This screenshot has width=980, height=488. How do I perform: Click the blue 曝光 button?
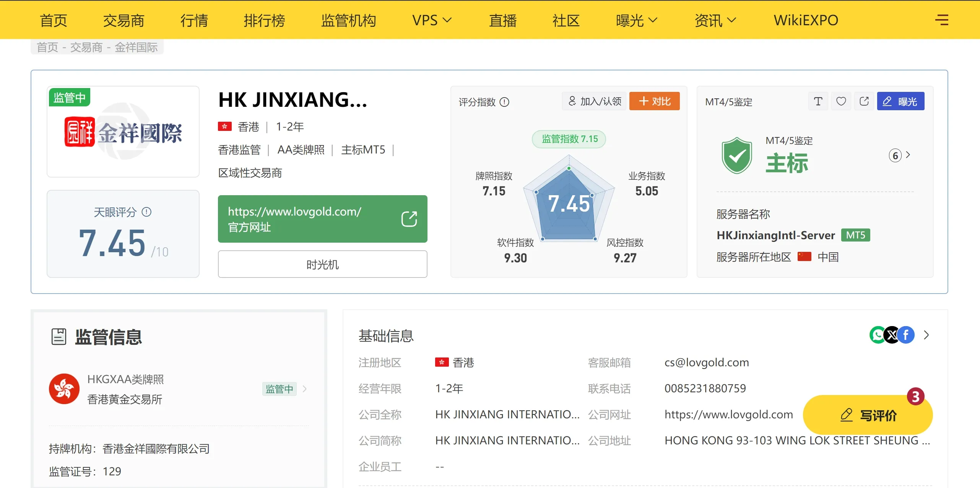(x=901, y=101)
